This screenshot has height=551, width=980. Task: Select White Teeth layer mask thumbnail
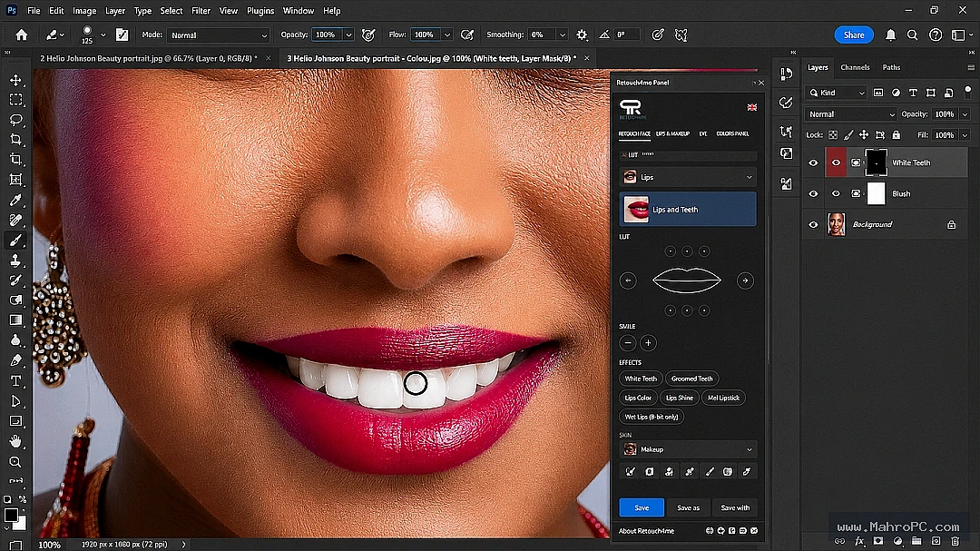876,162
